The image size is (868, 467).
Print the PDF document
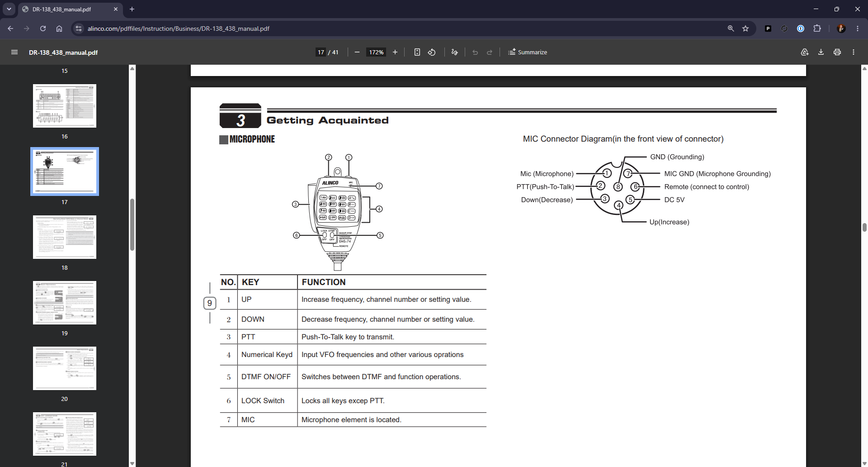(x=837, y=52)
